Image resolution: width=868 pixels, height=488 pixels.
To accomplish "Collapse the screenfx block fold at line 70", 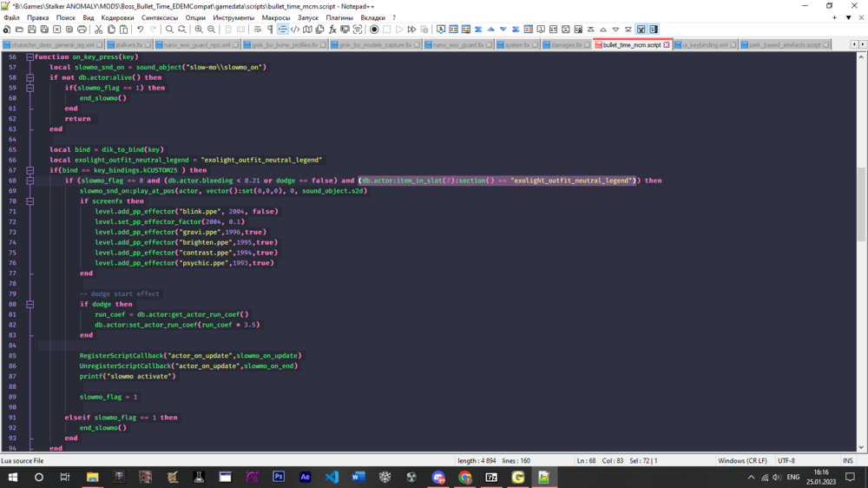I will click(30, 201).
